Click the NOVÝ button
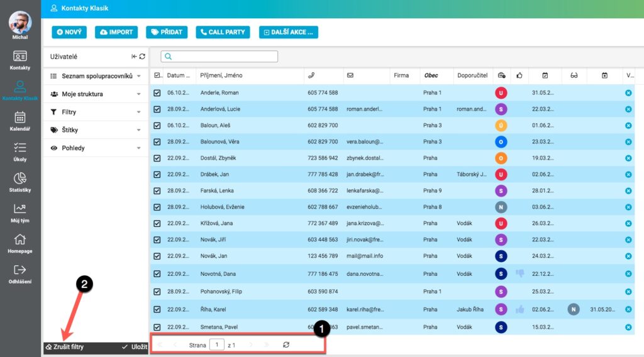 coord(69,32)
